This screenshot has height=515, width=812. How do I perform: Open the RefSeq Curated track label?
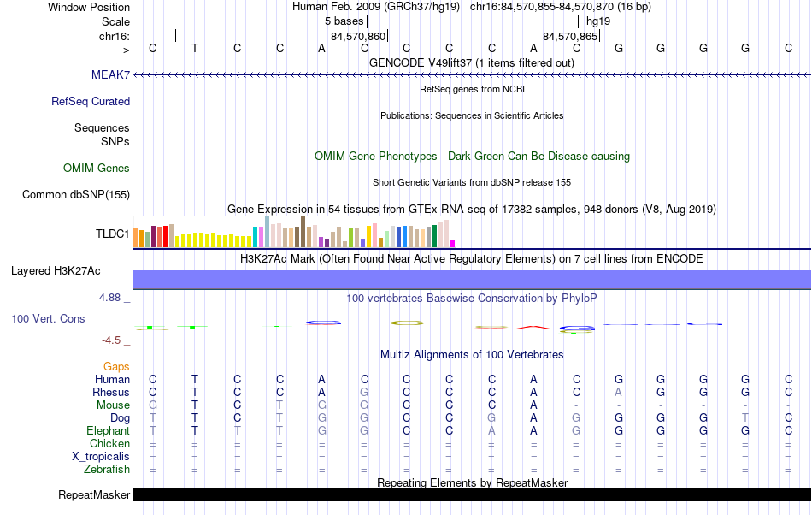[91, 101]
